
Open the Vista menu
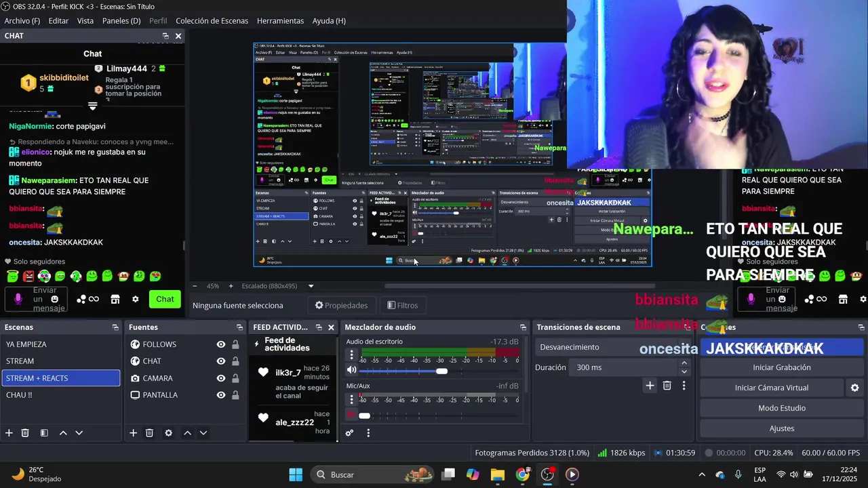[x=85, y=21]
